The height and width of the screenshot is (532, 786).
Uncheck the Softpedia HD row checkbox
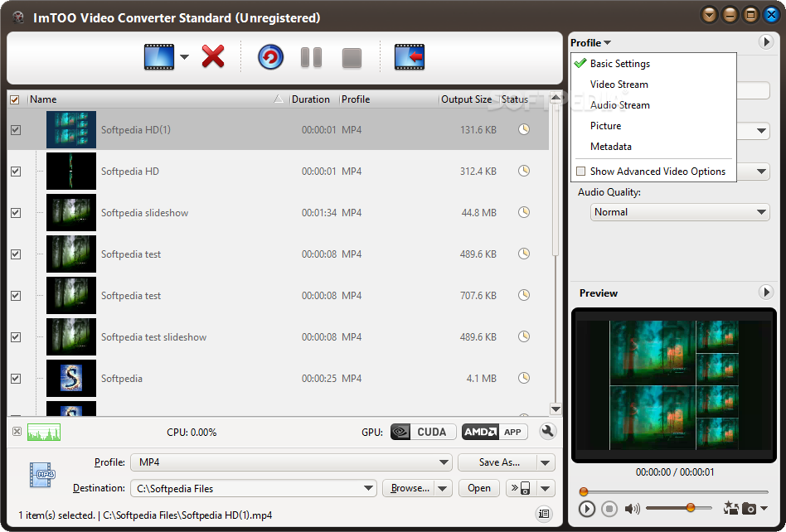16,172
